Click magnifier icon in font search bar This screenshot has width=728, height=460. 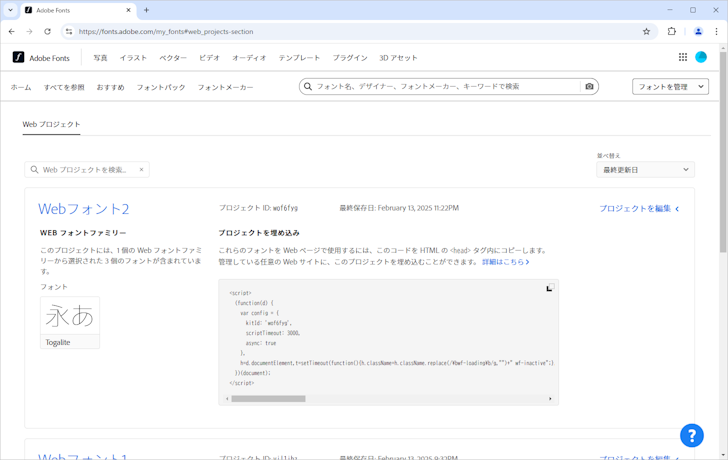307,86
